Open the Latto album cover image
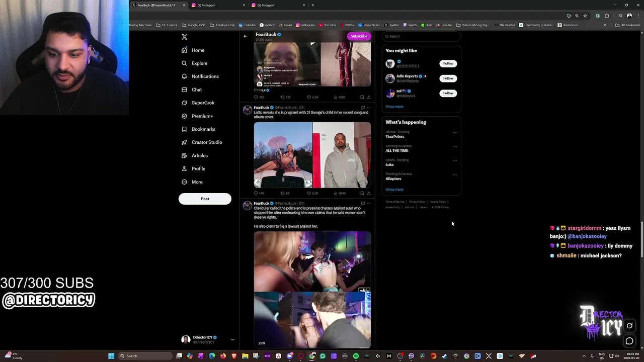 click(283, 155)
